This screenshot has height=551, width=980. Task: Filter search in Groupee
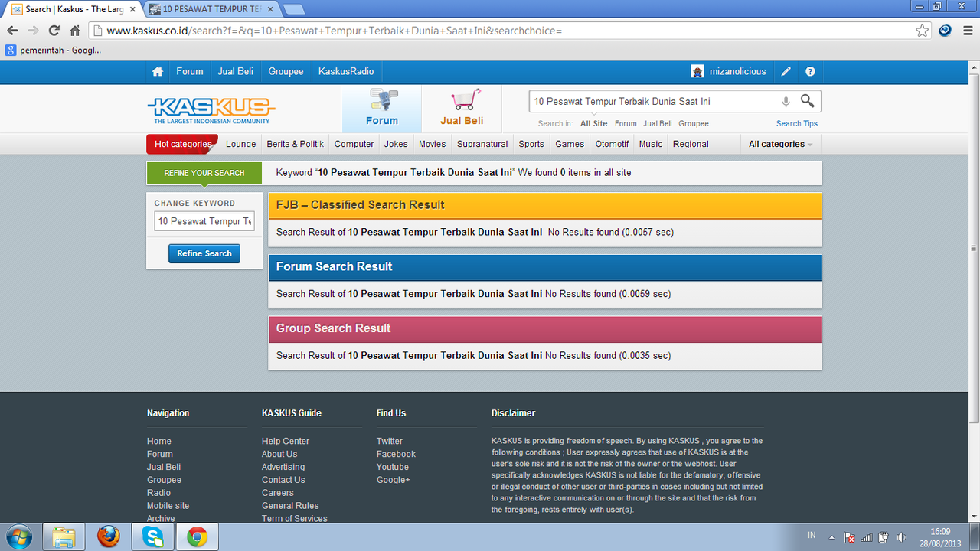click(x=694, y=123)
